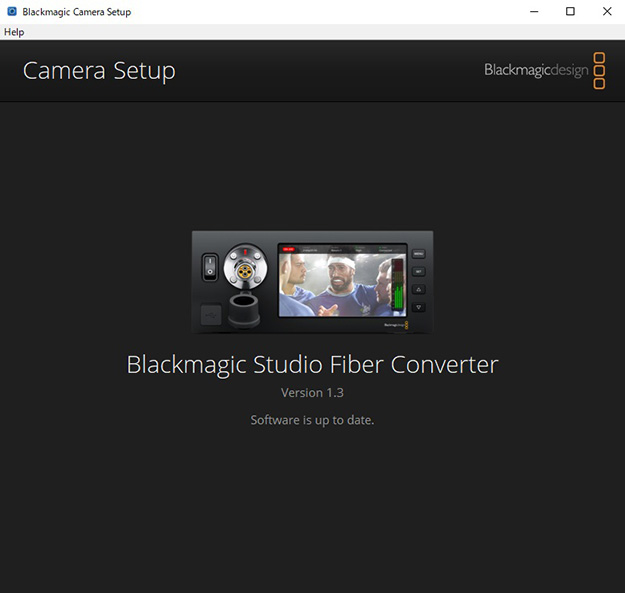Click the Blackmagic Camera Setup title bar icon
Viewport: 625px width, 593px height.
11,11
